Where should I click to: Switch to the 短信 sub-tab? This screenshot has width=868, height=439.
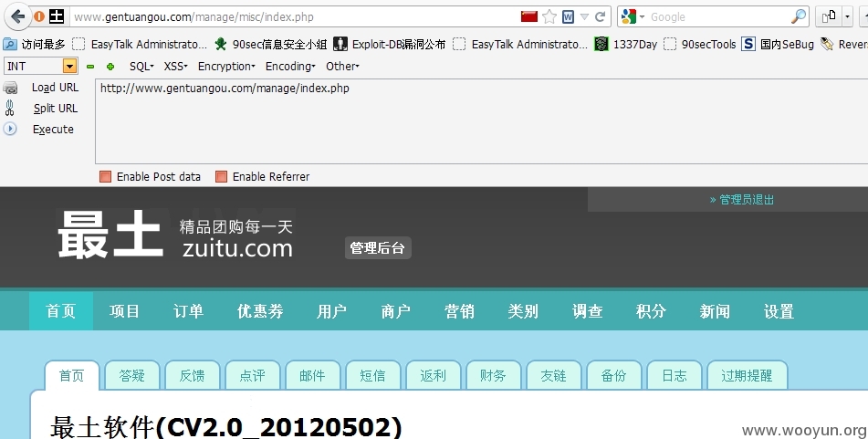(372, 375)
